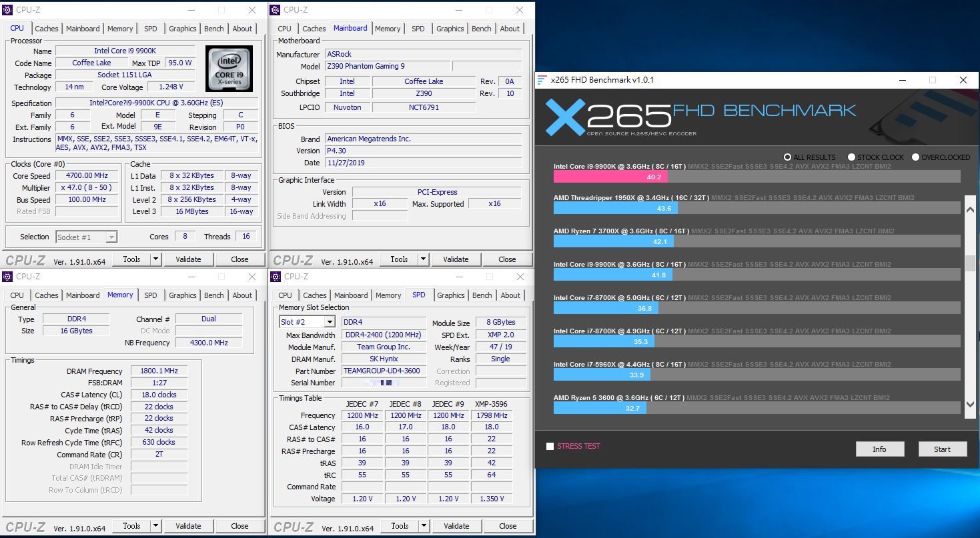Click the Ryzen 7 3700X 42.1 result bar
This screenshot has width=980, height=538.
pos(614,241)
